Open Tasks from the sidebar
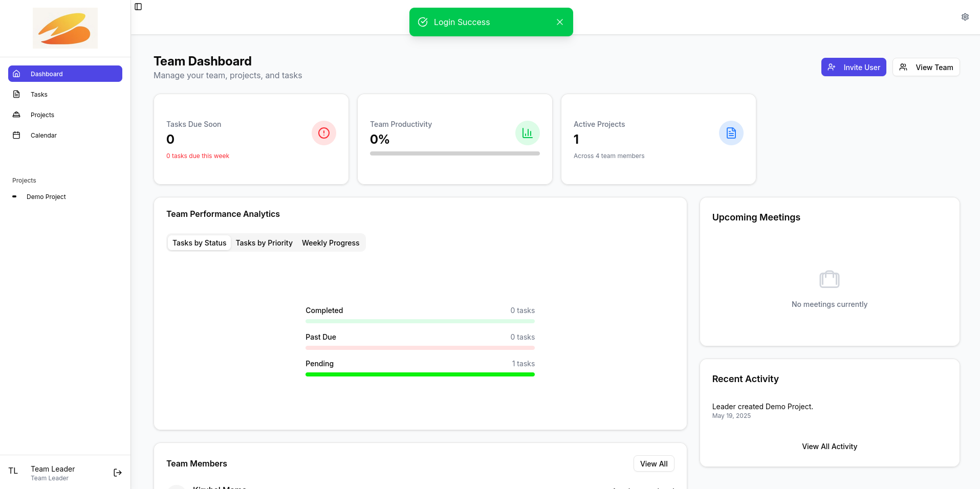This screenshot has height=489, width=980. pyautogui.click(x=39, y=95)
